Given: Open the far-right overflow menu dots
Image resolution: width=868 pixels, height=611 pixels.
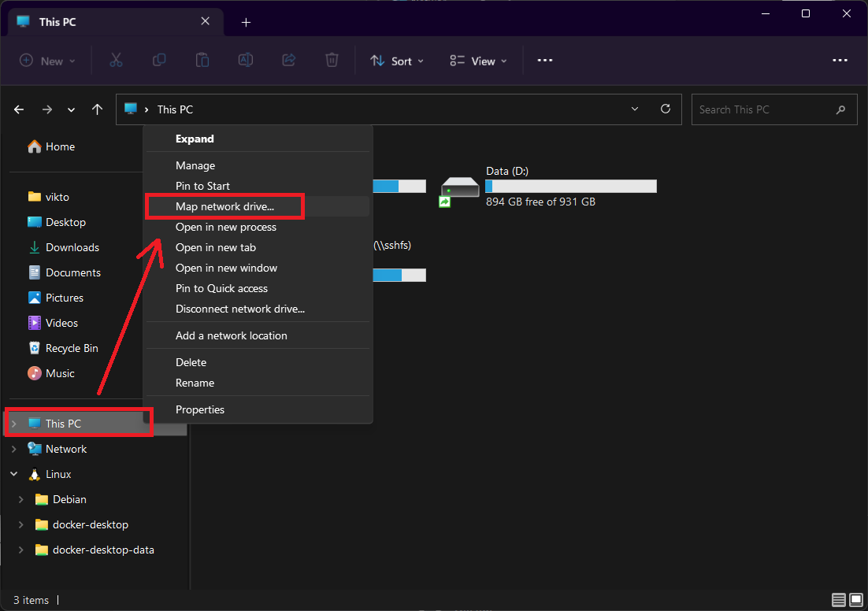Looking at the screenshot, I should 840,61.
